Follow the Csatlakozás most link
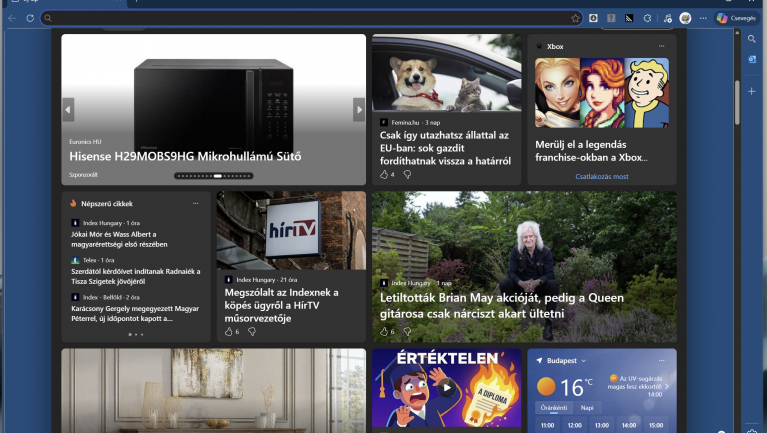The width and height of the screenshot is (767, 433). (x=602, y=177)
